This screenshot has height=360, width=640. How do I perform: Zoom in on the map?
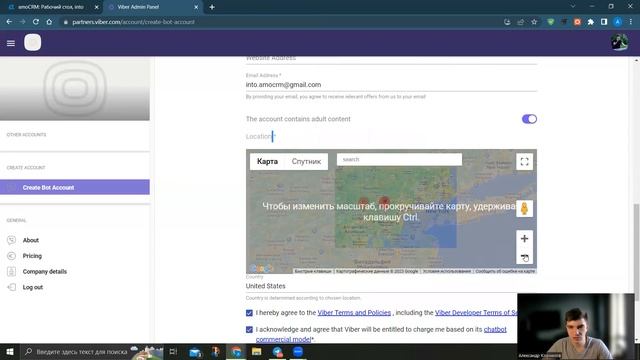point(524,239)
